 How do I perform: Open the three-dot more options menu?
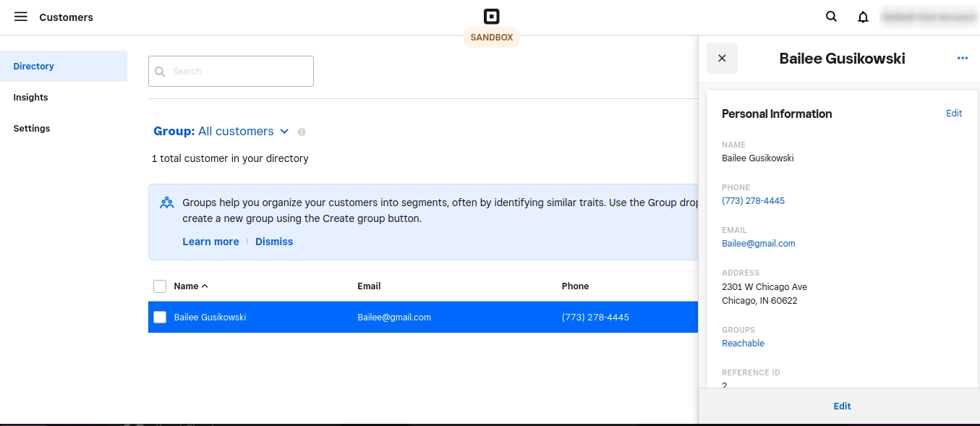point(962,59)
